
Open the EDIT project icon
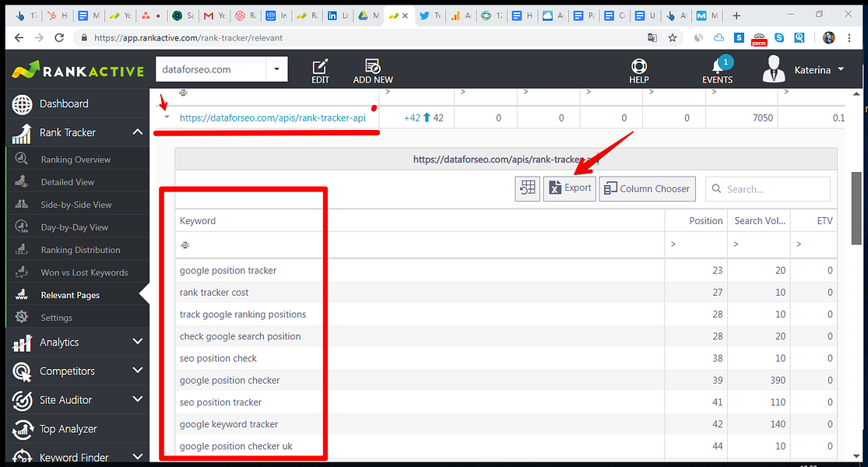coord(320,71)
